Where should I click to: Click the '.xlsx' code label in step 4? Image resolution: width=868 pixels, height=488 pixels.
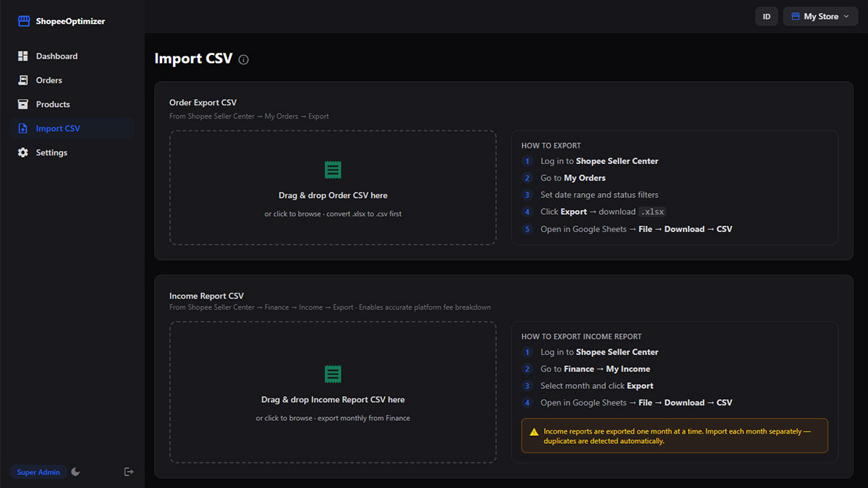coord(652,212)
